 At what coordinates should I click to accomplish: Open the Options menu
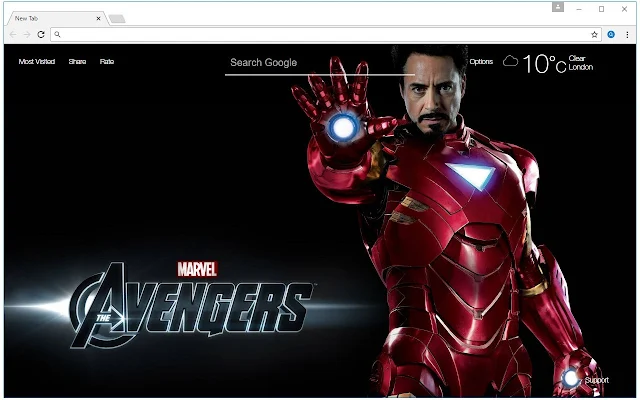[x=481, y=62]
